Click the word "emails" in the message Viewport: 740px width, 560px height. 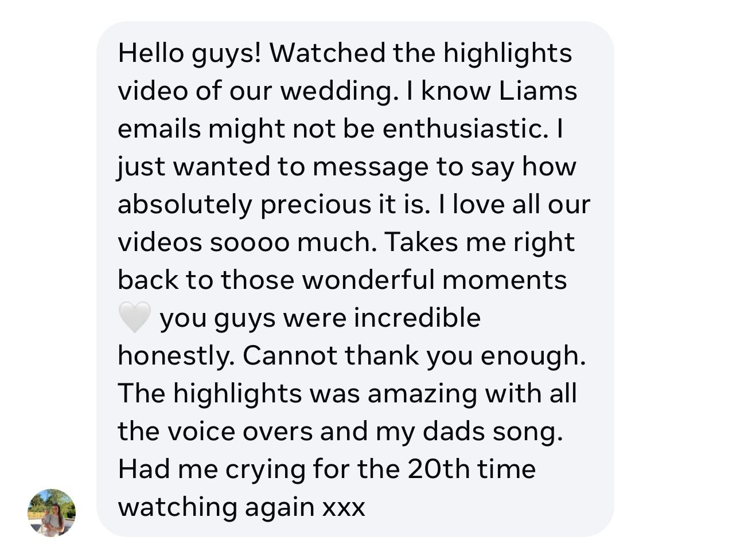click(x=159, y=129)
